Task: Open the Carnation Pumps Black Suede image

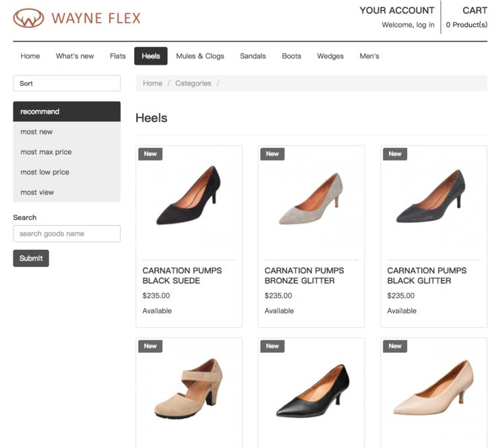Action: 189,195
